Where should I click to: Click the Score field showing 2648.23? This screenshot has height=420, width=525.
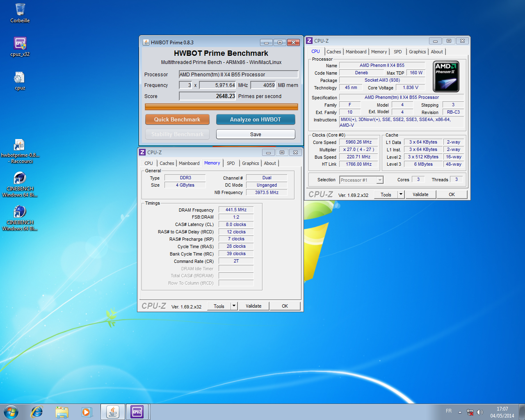click(x=208, y=96)
